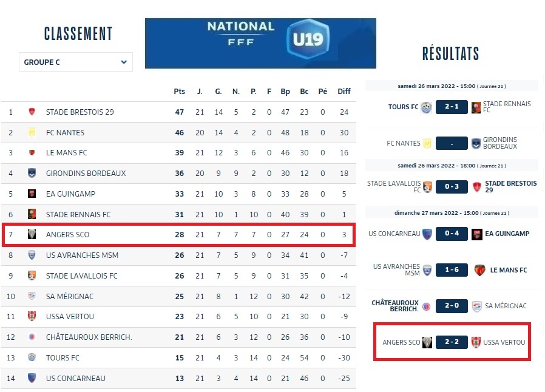Click the FC Nantes logo in standings
This screenshot has width=545, height=392.
click(x=32, y=132)
